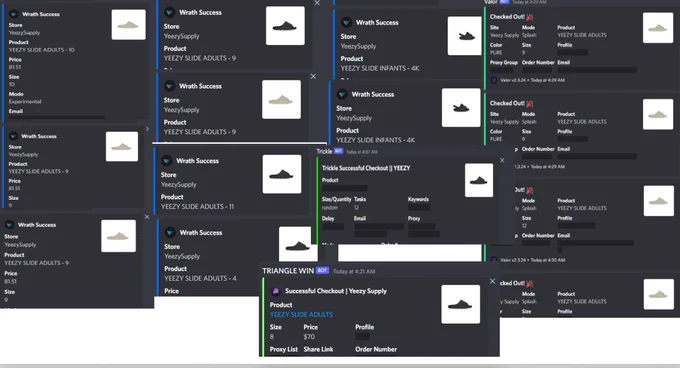
Task: Open black slide thumbnail in ADULTS - 11 card
Action: point(282,174)
